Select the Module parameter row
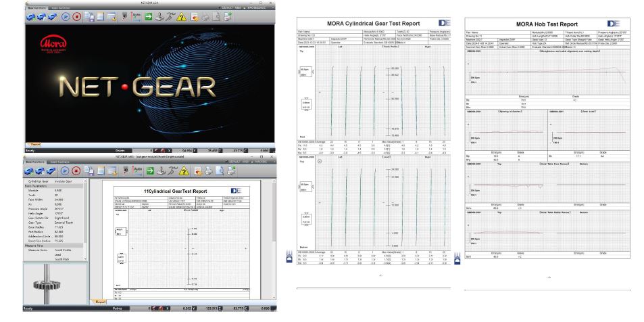Image resolution: width=644 pixels, height=322 pixels. coord(53,190)
